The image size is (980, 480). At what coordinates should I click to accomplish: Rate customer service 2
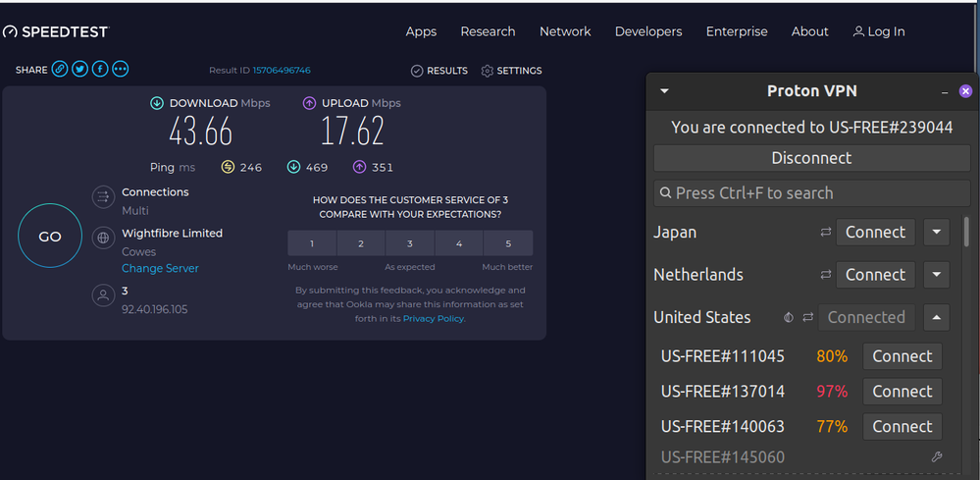(x=361, y=243)
